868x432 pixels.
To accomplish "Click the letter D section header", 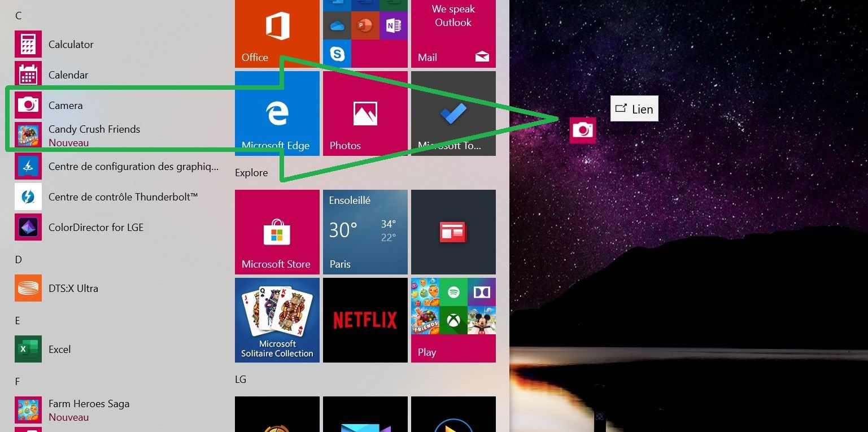I will click(x=18, y=260).
